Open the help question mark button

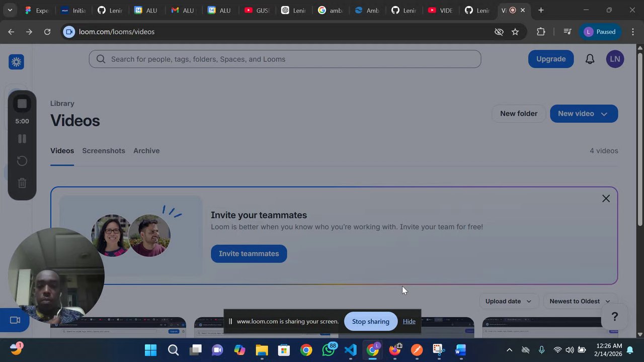pyautogui.click(x=614, y=317)
